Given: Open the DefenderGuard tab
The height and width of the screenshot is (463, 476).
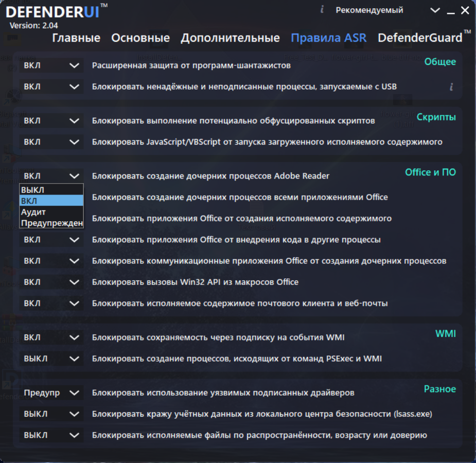Looking at the screenshot, I should (420, 38).
